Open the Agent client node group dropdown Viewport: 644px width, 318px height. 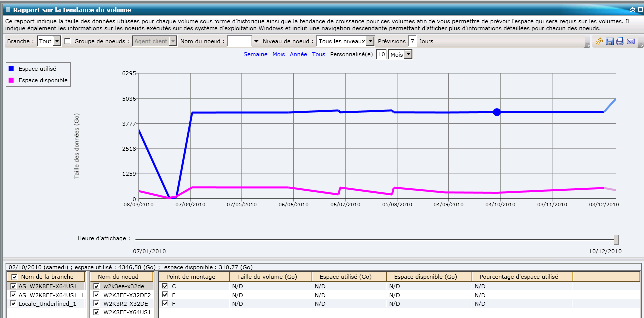(155, 41)
